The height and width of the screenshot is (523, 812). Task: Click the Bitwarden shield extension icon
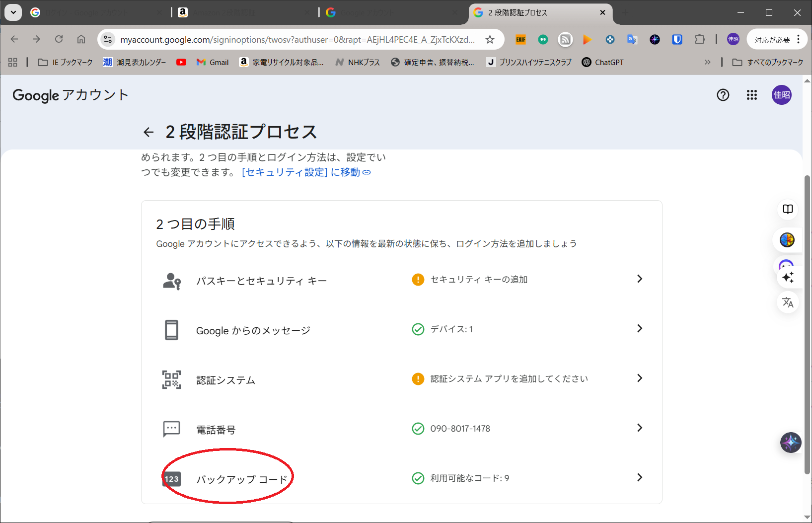point(677,40)
